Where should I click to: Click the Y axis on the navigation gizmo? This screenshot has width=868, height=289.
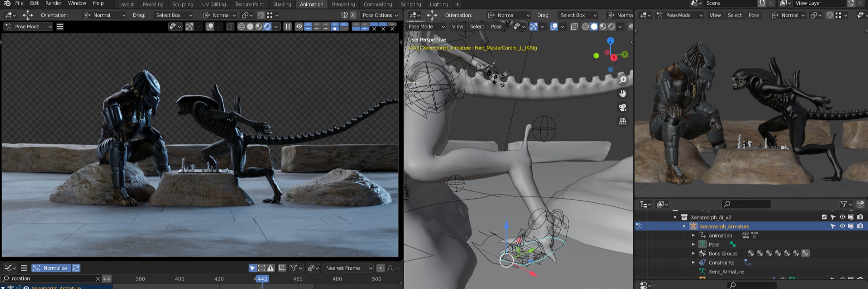pos(624,54)
